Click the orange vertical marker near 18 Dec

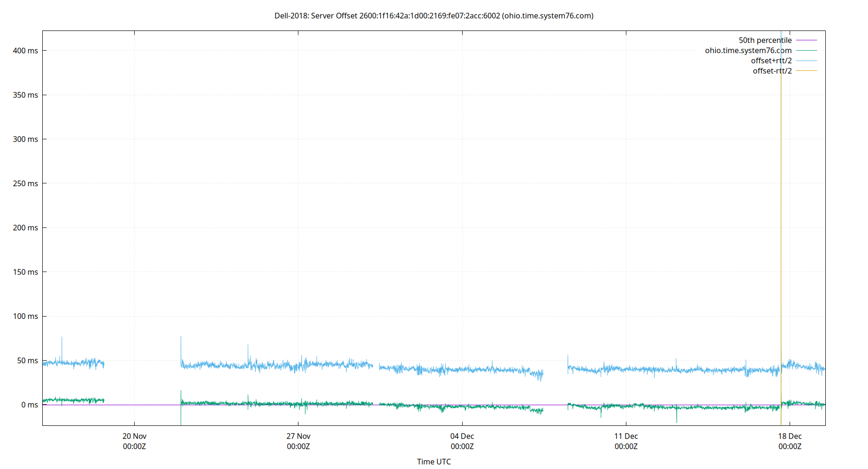coord(781,234)
